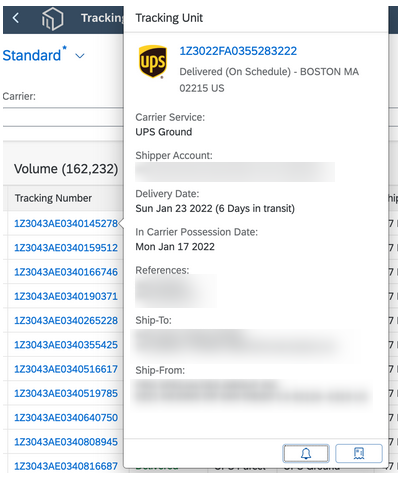Click the UPS carrier logo
This screenshot has height=479, width=402.
[153, 62]
